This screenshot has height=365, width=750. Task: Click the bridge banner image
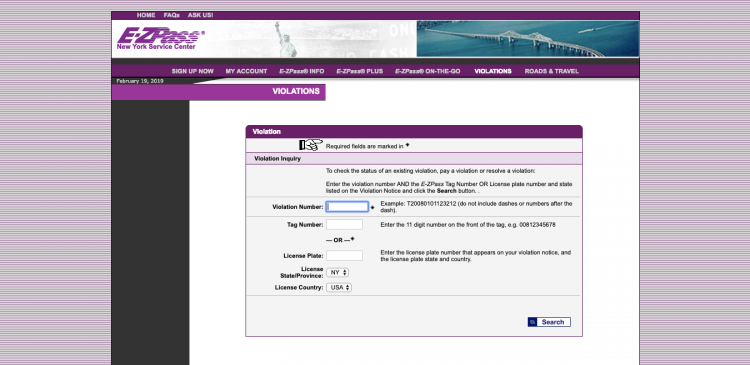(x=528, y=39)
